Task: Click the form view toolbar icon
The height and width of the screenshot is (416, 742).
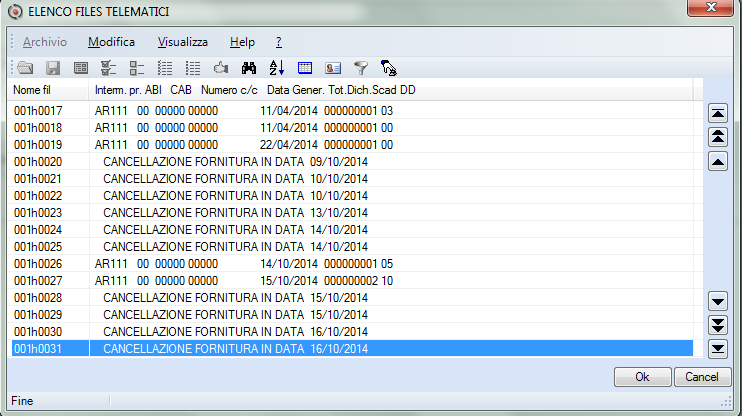Action: [81, 68]
